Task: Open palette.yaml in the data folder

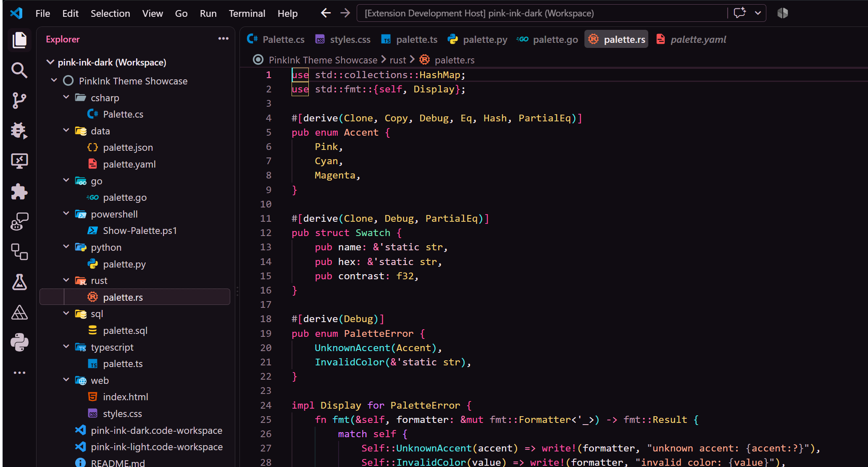Action: (x=129, y=164)
